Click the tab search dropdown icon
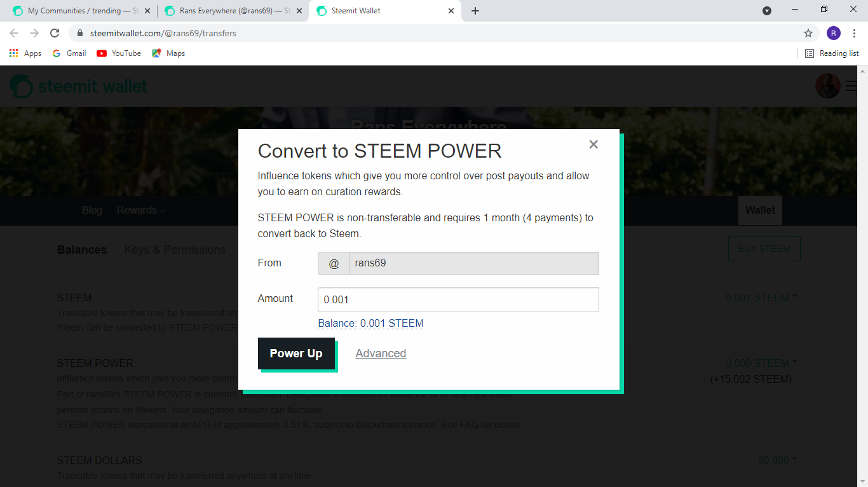868x487 pixels. point(767,11)
